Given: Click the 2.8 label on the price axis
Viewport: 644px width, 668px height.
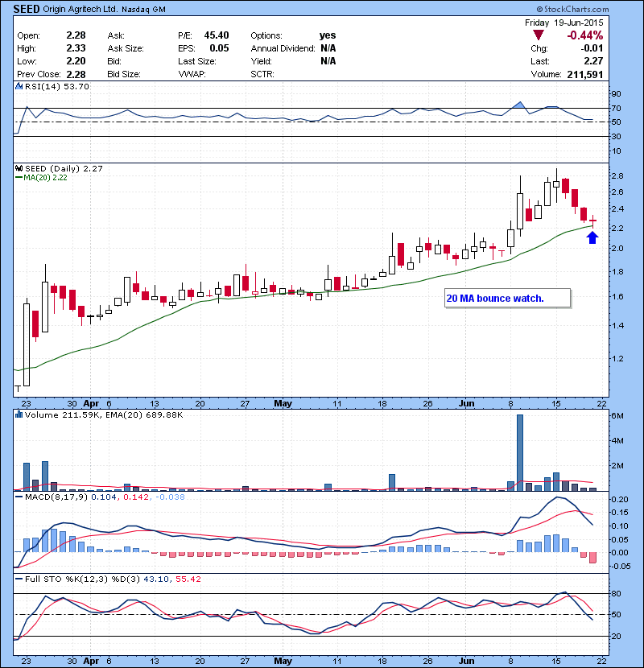Looking at the screenshot, I should [617, 176].
